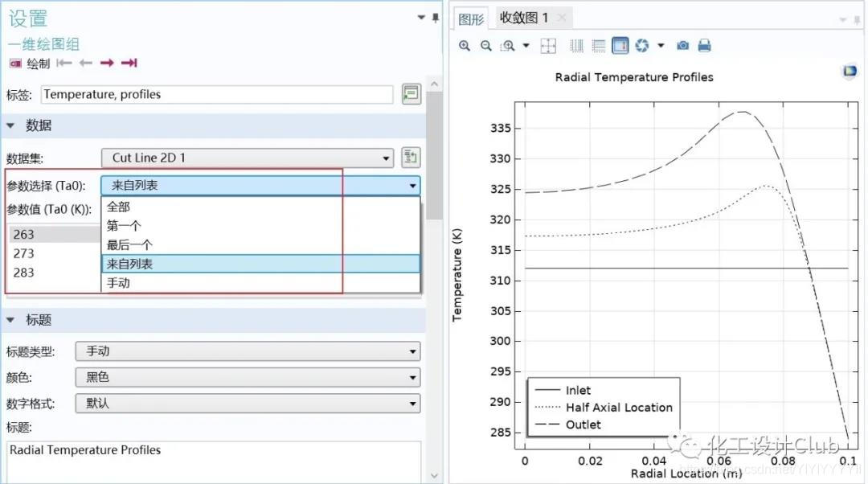Screen dimensions: 868x484
Task: Click the label properties icon beside 标签
Action: click(x=411, y=94)
